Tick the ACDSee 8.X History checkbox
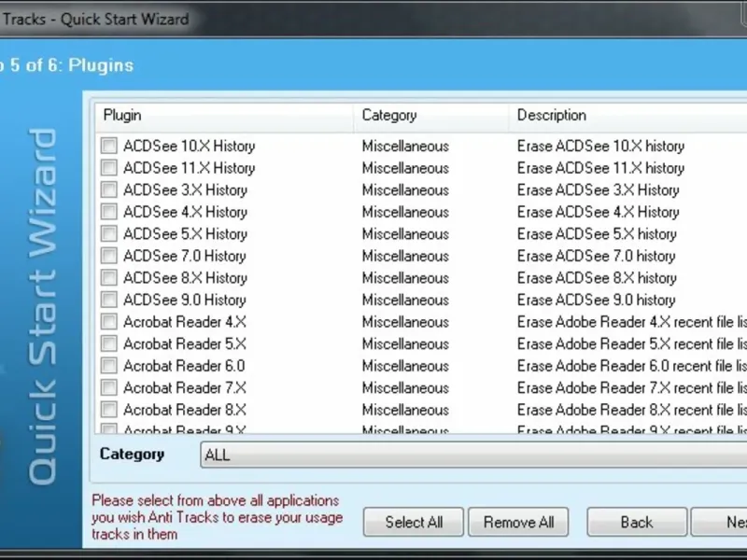Image resolution: width=747 pixels, height=560 pixels. (x=109, y=277)
